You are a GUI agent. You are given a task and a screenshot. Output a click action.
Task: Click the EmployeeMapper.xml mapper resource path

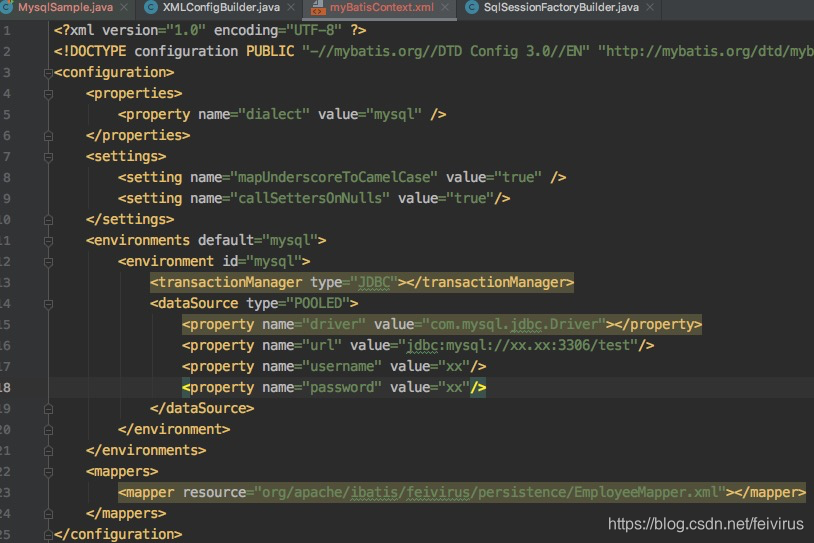pos(490,492)
